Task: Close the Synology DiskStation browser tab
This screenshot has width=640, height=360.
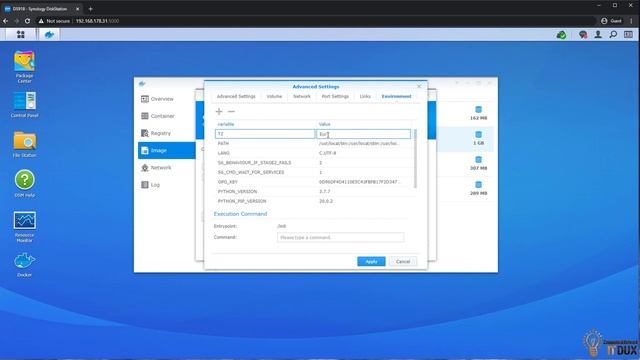Action: 78,9
